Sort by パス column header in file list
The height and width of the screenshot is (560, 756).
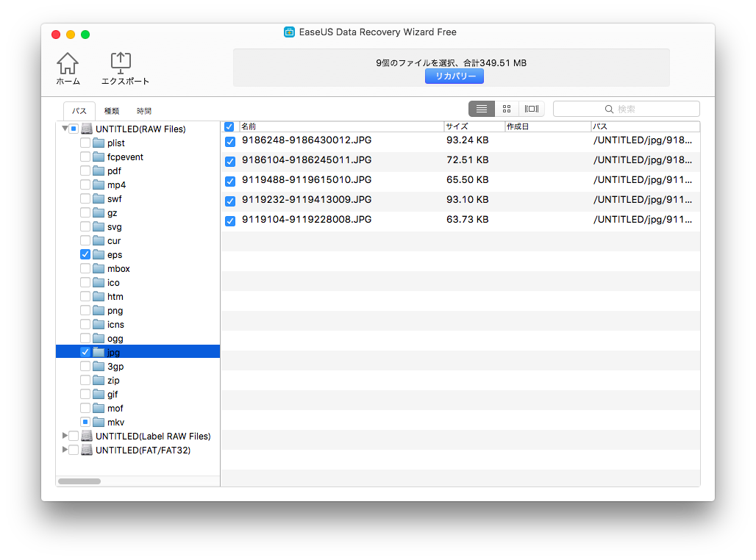(x=645, y=126)
